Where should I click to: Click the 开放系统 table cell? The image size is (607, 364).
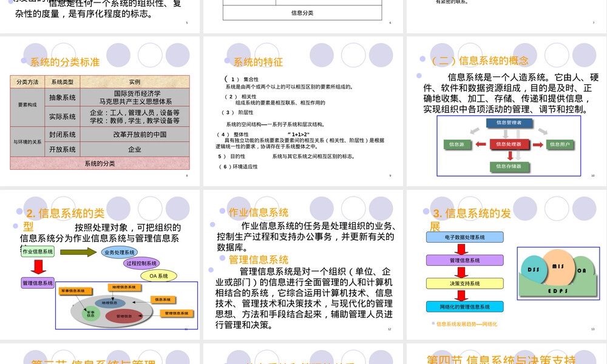pyautogui.click(x=63, y=149)
